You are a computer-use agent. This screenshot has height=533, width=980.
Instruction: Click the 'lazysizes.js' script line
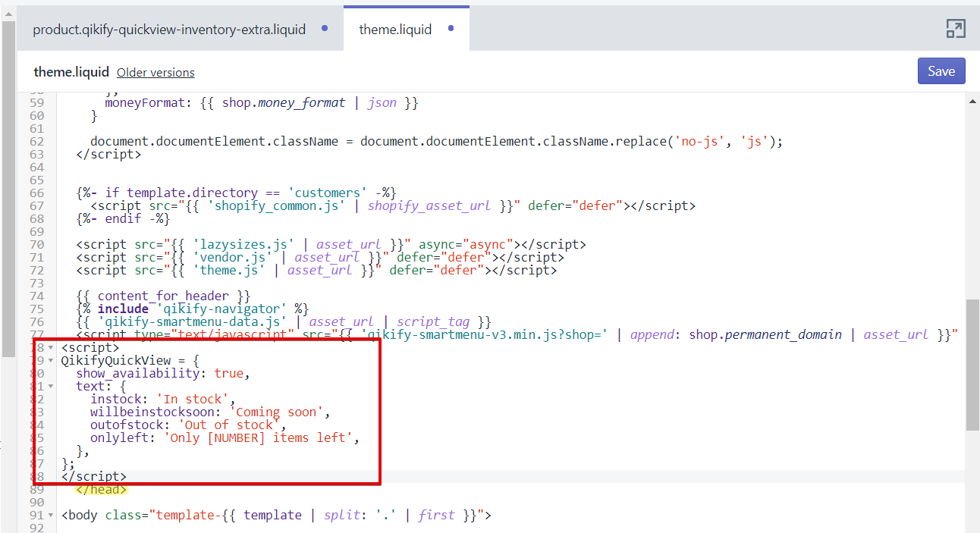[331, 244]
